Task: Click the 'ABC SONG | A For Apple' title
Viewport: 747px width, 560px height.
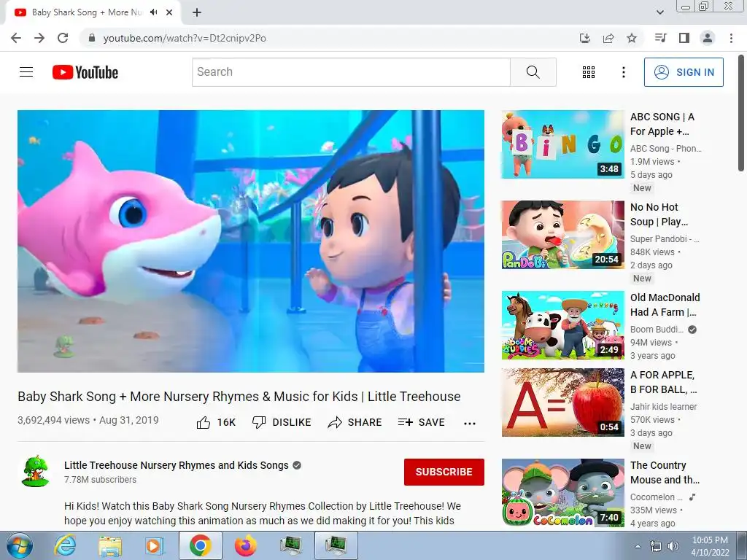Action: (x=662, y=124)
